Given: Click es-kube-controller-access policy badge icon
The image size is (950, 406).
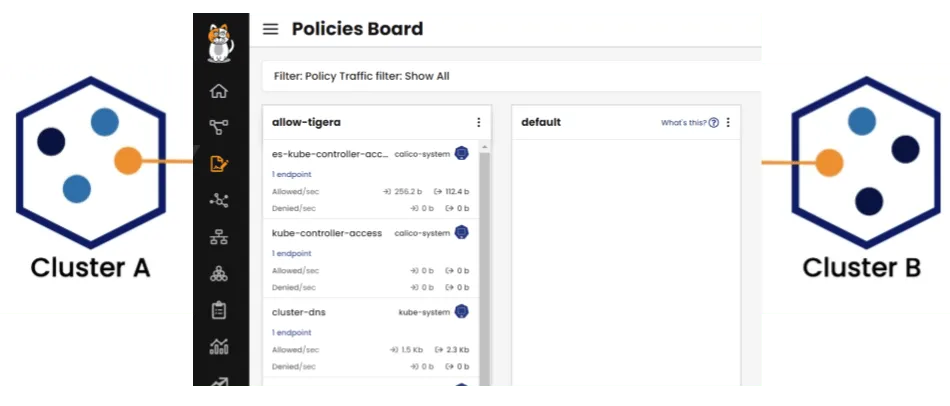Looking at the screenshot, I should tap(462, 153).
